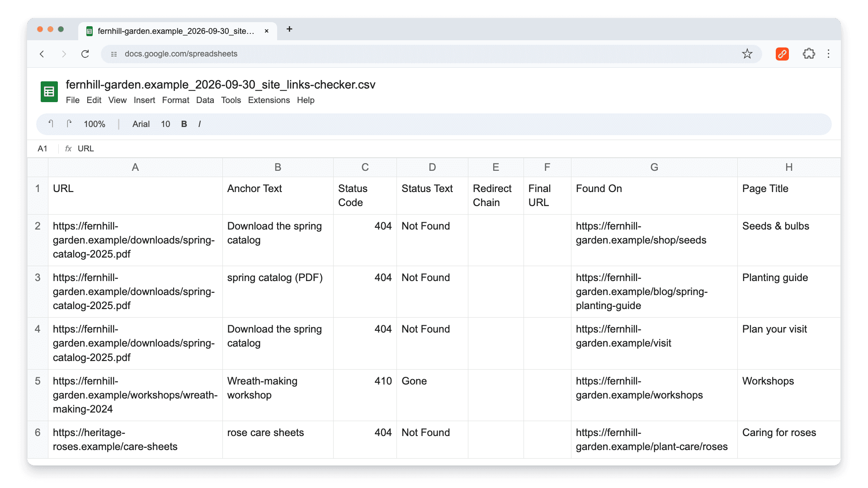
Task: Open the Extensions puzzle icon
Action: (x=809, y=54)
